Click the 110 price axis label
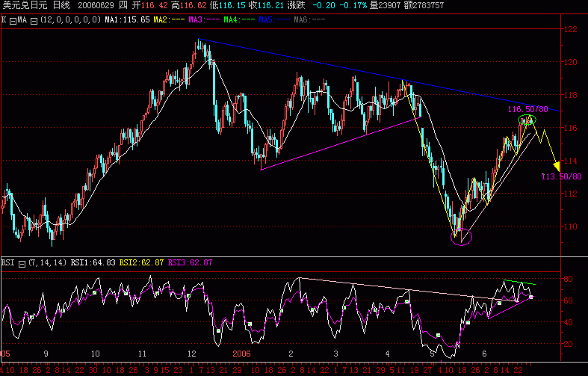Viewport: 588px width, 376px height. coord(571,226)
